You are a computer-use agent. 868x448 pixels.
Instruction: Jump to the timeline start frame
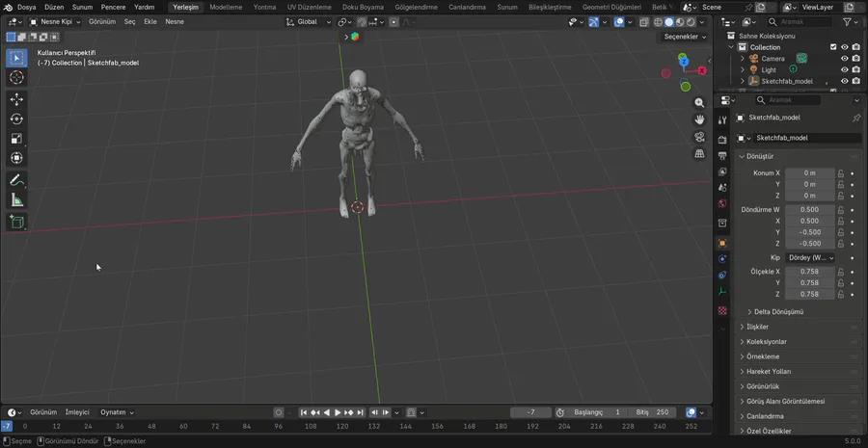pyautogui.click(x=304, y=412)
